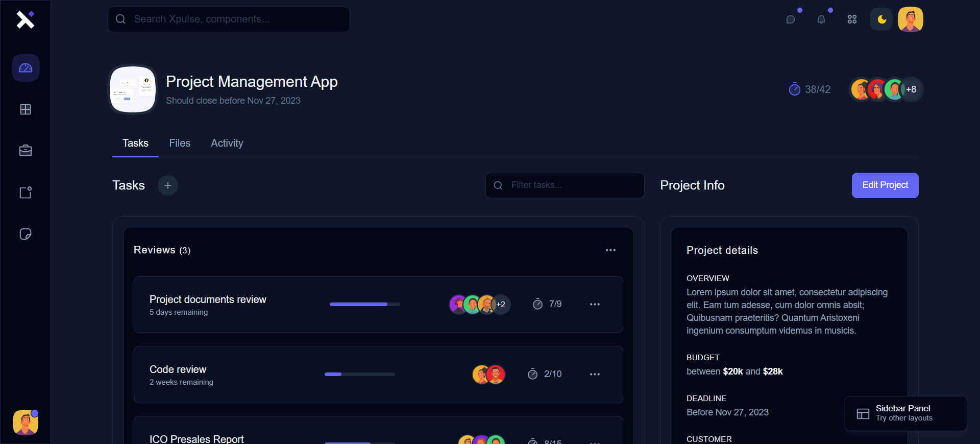Open the Code review task options menu

click(595, 375)
